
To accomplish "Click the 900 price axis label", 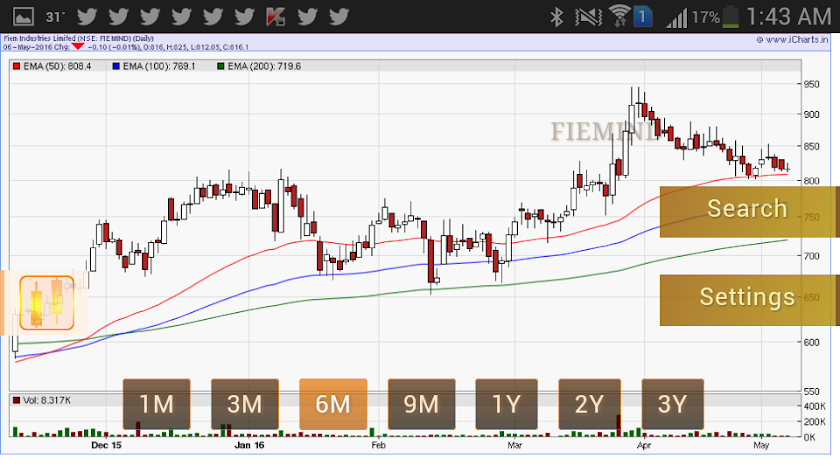I will 812,114.
